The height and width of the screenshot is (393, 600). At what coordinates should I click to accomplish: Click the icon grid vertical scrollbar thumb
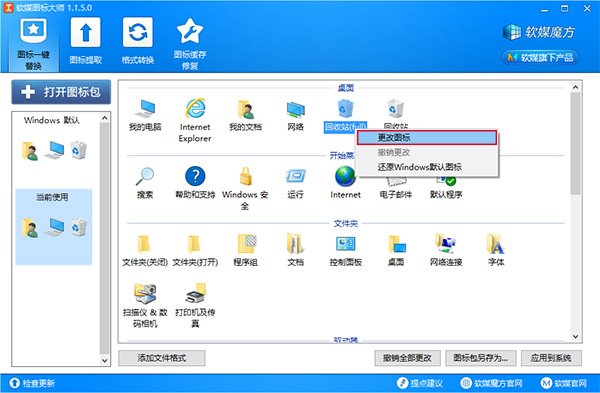click(576, 144)
